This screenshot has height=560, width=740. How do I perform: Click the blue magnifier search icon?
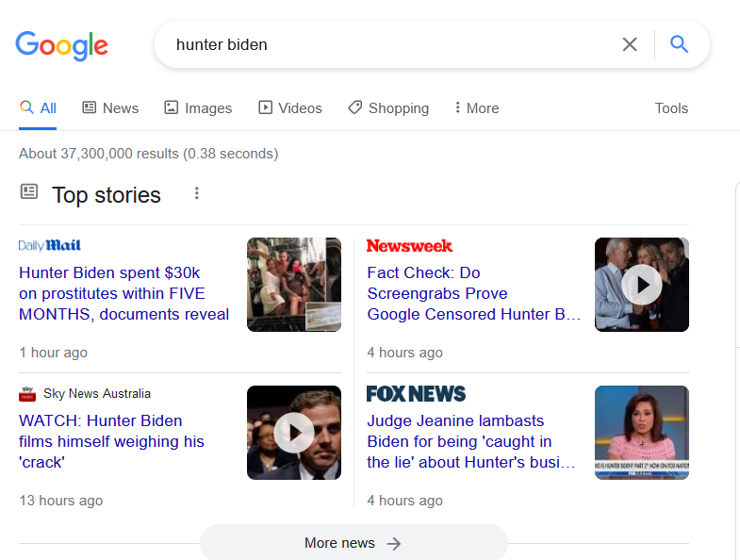click(x=679, y=44)
